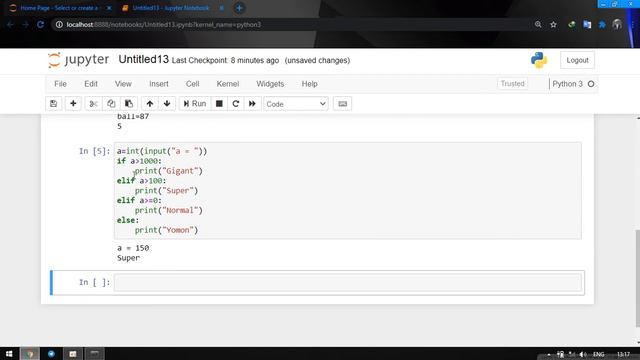Focus the empty input cell
Screen dimensions: 640x360
[x=348, y=282]
